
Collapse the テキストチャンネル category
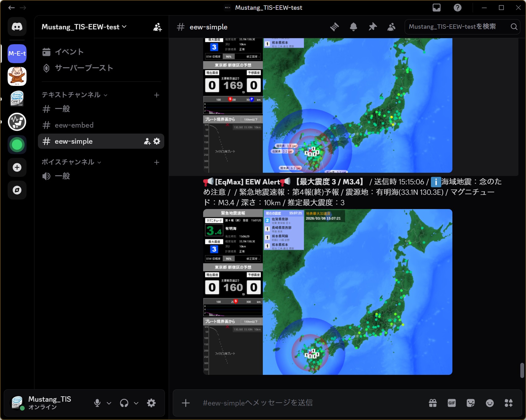pyautogui.click(x=75, y=95)
